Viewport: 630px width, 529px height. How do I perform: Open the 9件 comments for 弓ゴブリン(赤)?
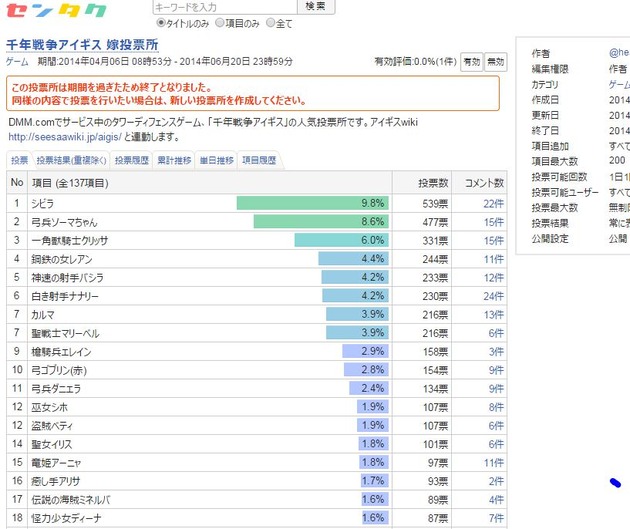[x=496, y=370]
